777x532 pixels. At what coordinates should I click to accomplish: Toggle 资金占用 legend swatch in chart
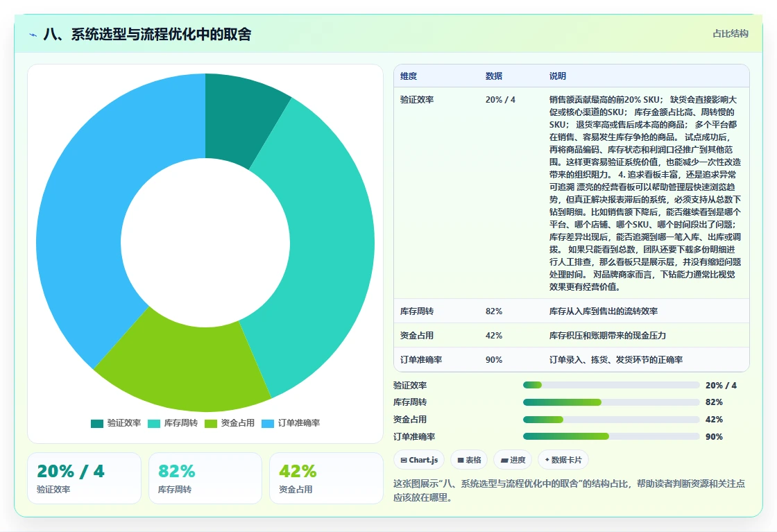(x=211, y=424)
